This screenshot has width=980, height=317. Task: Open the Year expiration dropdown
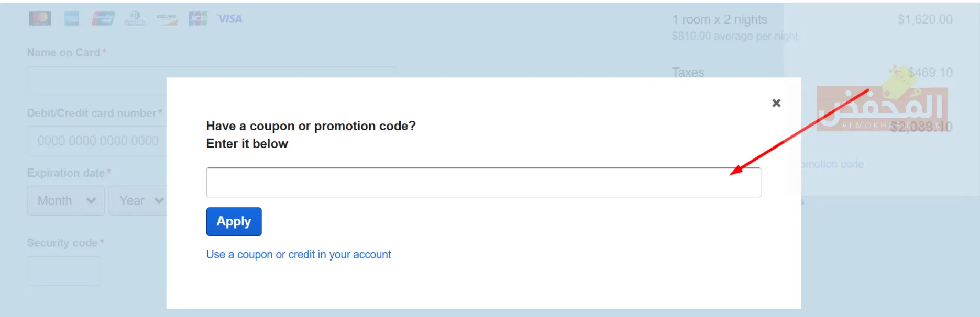point(138,201)
